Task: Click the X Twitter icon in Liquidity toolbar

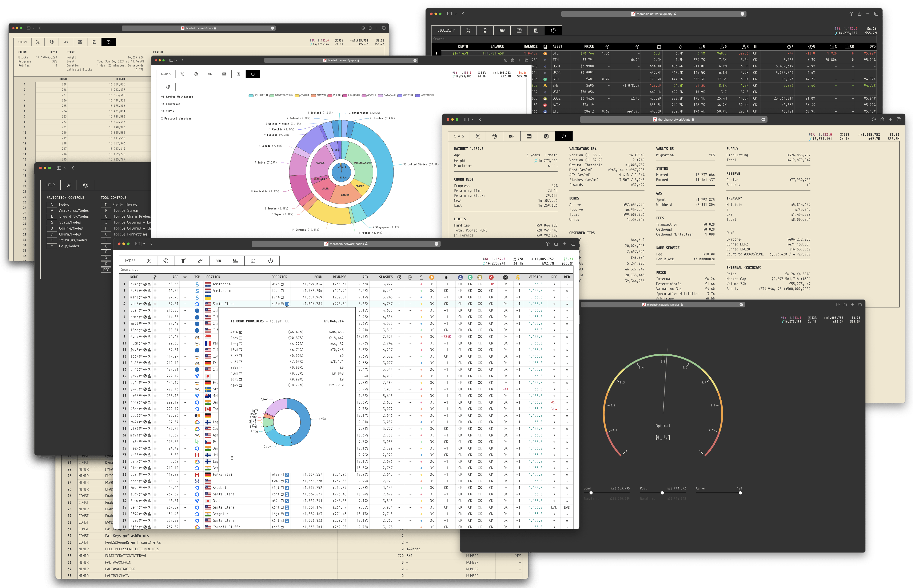Action: pyautogui.click(x=468, y=31)
